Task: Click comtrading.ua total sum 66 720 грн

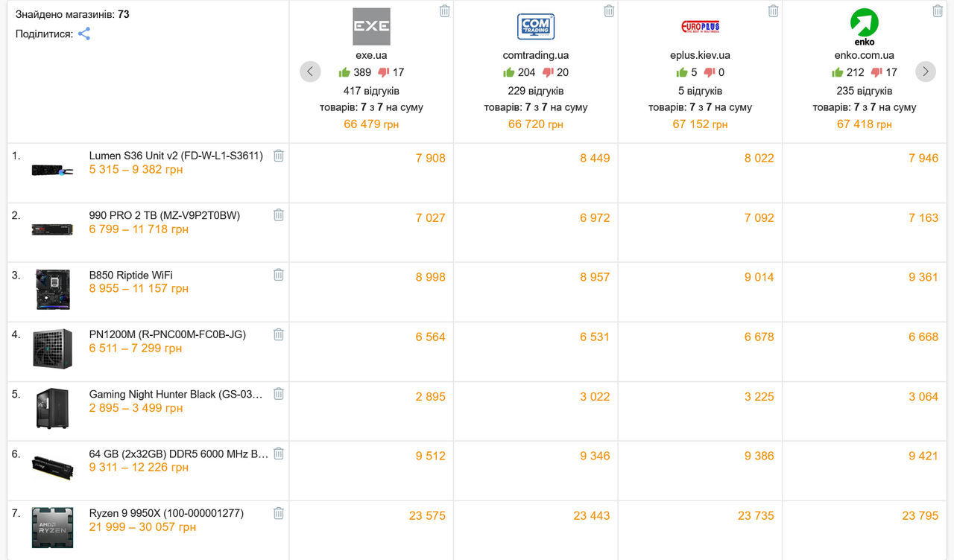Action: click(536, 124)
